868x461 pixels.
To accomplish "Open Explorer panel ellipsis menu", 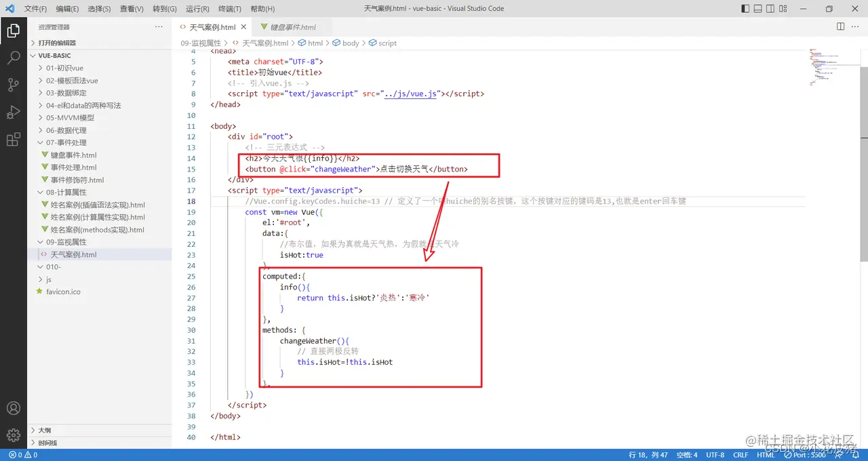I will (159, 26).
